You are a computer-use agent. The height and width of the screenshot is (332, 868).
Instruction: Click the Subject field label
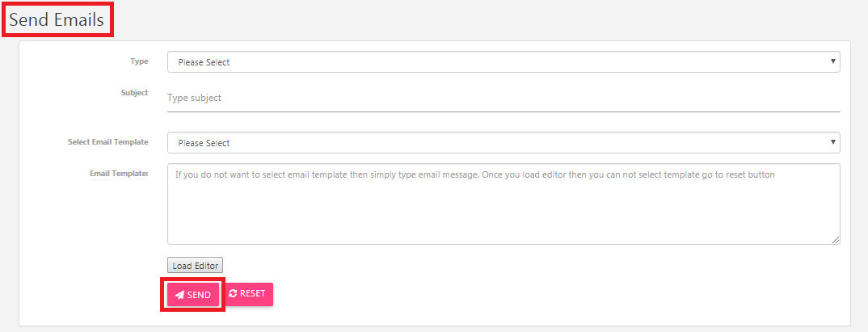pos(134,93)
